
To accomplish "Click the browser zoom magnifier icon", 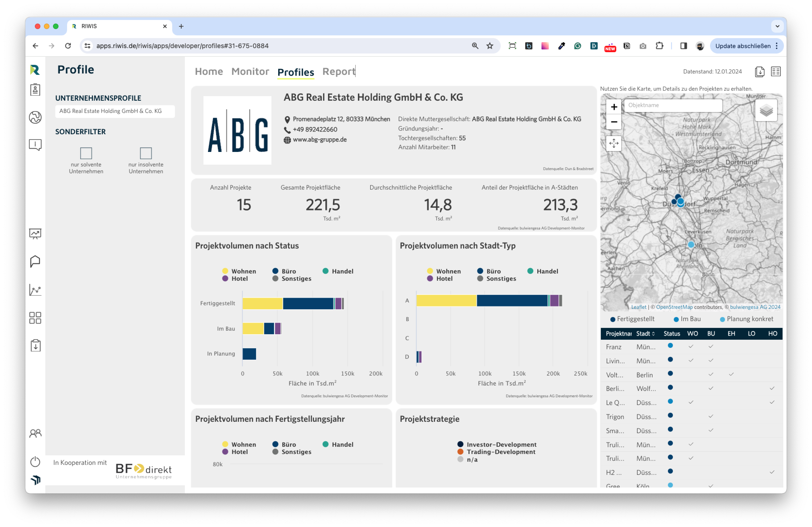I will pos(475,46).
